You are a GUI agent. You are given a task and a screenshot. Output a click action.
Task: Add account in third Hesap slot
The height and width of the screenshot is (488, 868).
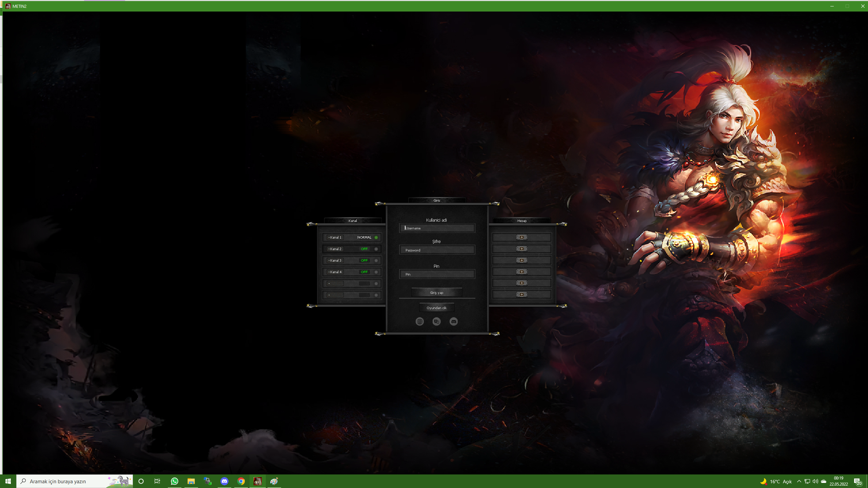tap(521, 260)
